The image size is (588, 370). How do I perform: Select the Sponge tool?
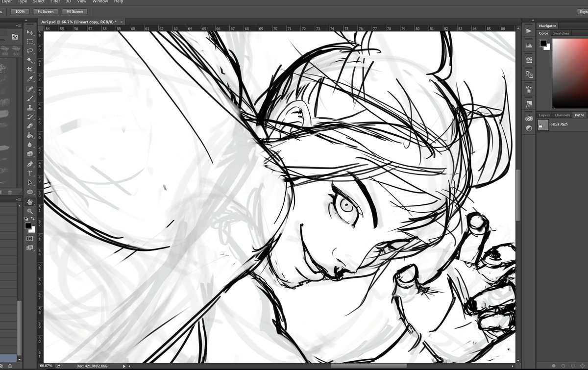[x=30, y=154]
